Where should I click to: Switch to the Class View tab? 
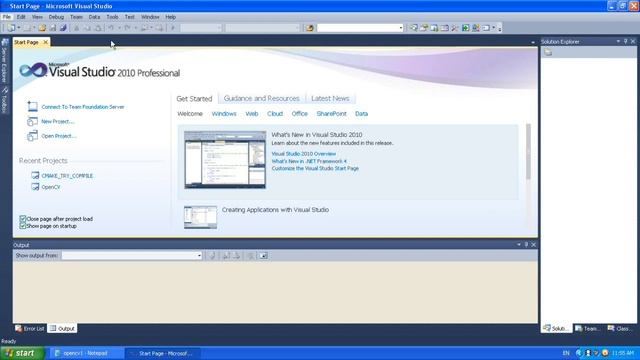[x=620, y=328]
